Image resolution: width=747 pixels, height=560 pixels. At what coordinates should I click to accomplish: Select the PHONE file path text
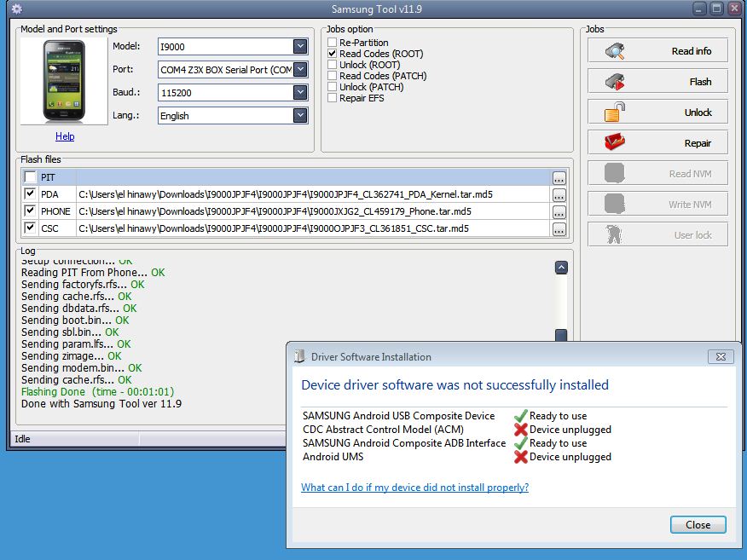tap(275, 211)
